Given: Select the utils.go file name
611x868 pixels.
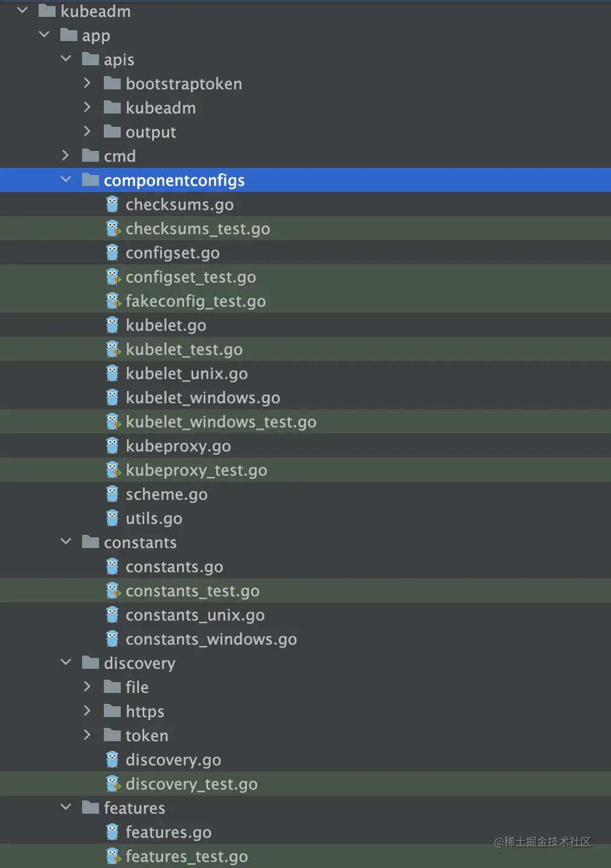Looking at the screenshot, I should [154, 519].
